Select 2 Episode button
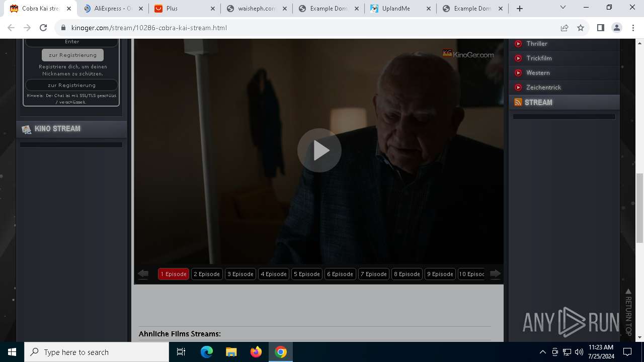Screen dimensions: 644x362 [207, 274]
